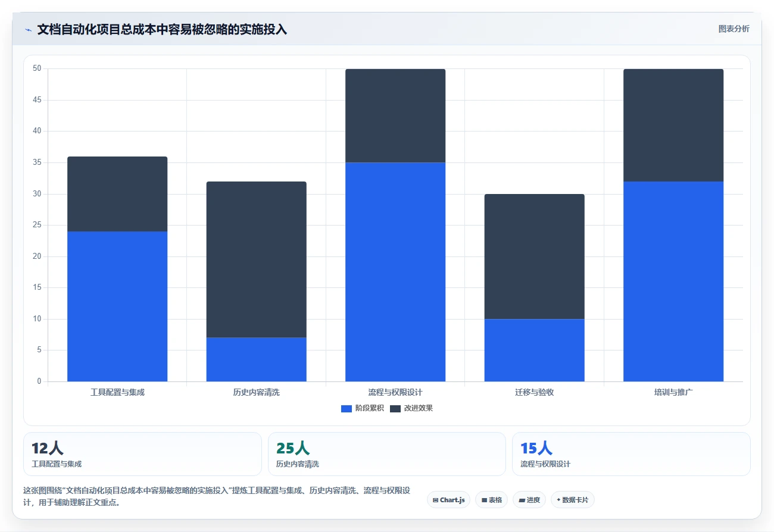The width and height of the screenshot is (774, 532).
Task: Click the blue bar segment for 工具配置与集成
Action: pos(117,306)
